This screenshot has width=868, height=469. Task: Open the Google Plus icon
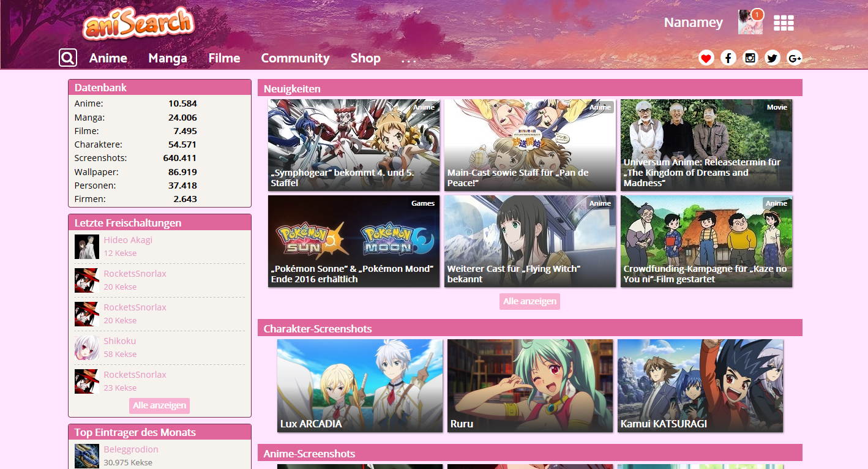795,58
